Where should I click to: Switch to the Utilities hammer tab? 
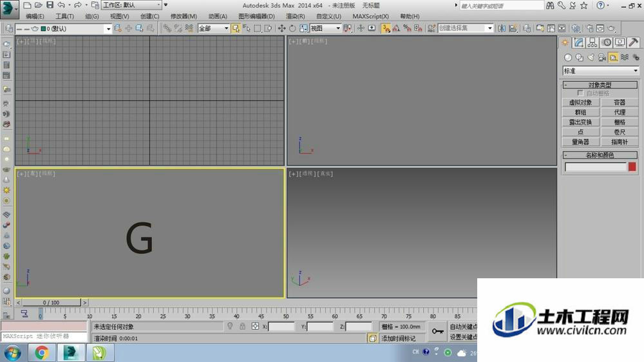coord(634,43)
